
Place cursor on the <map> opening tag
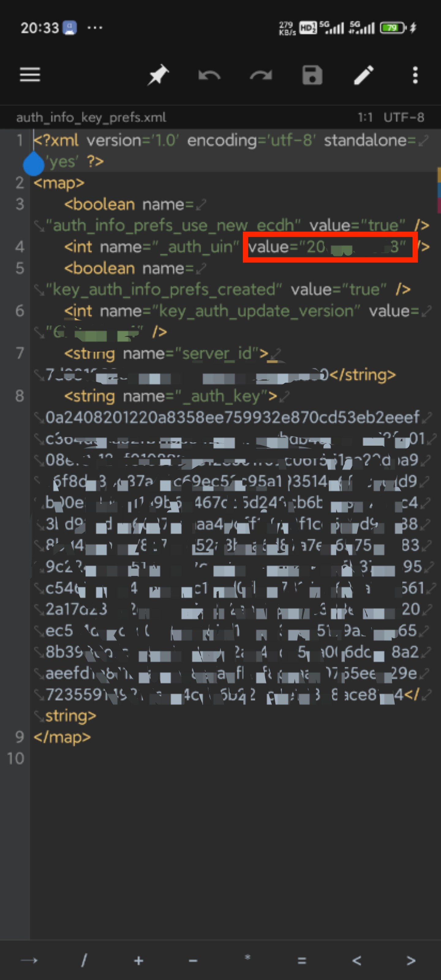tap(59, 183)
